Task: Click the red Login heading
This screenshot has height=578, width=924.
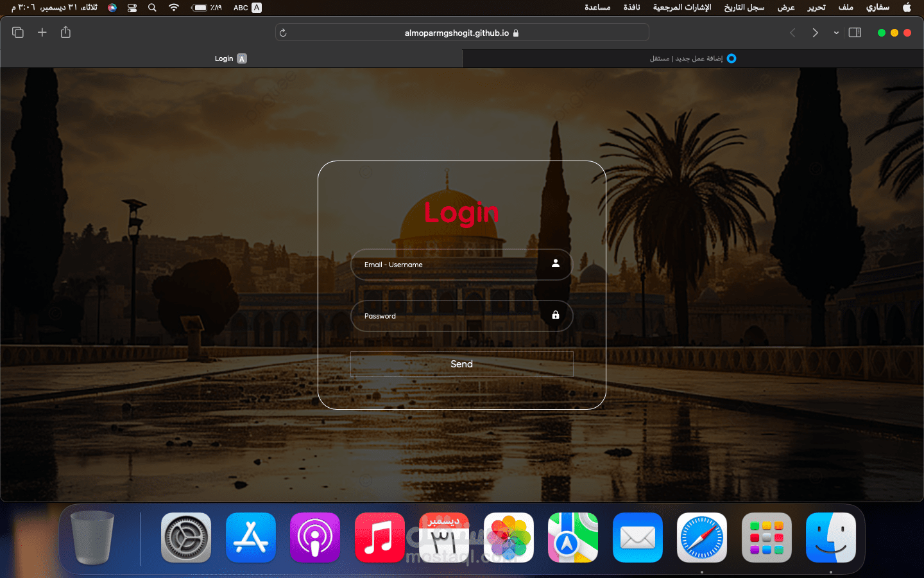Action: coord(461,213)
